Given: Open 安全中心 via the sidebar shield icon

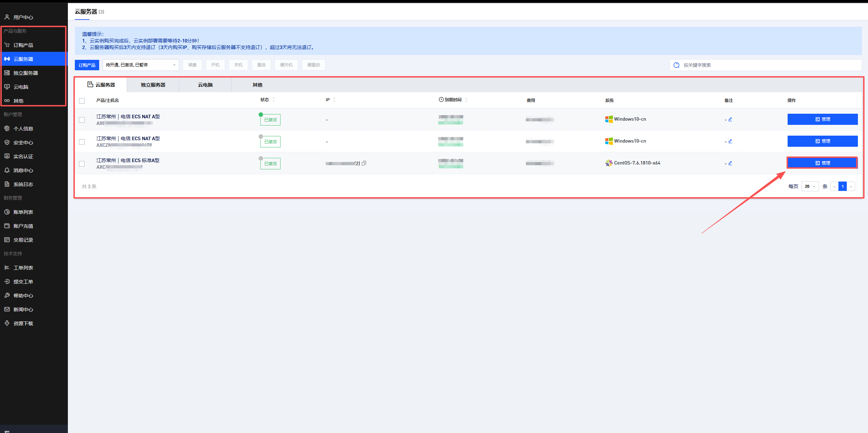Looking at the screenshot, I should point(7,142).
